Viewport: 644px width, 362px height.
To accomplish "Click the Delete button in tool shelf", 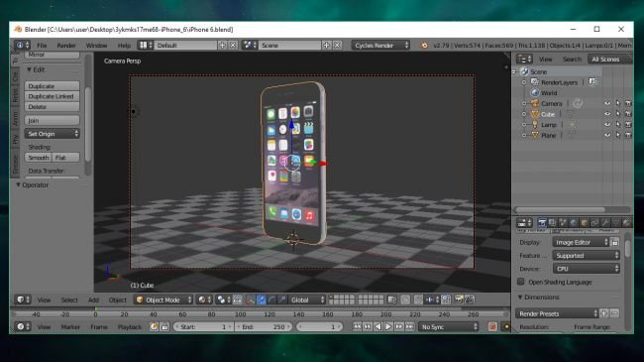I will (52, 106).
